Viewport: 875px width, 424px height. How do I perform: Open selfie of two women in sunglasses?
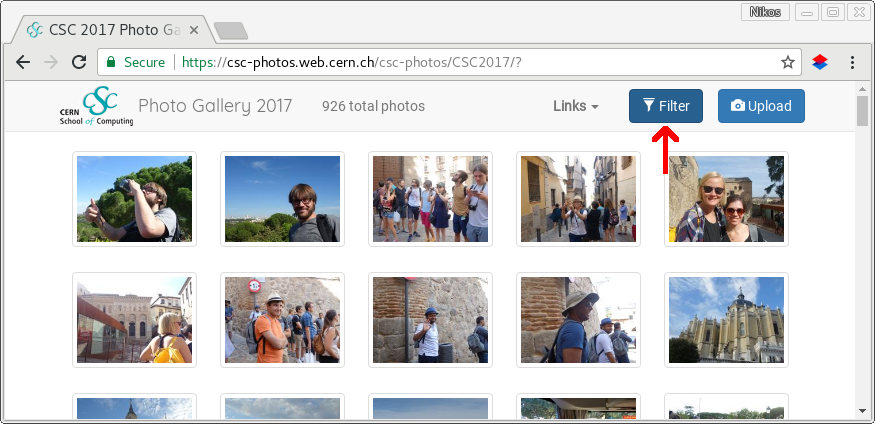pyautogui.click(x=726, y=199)
